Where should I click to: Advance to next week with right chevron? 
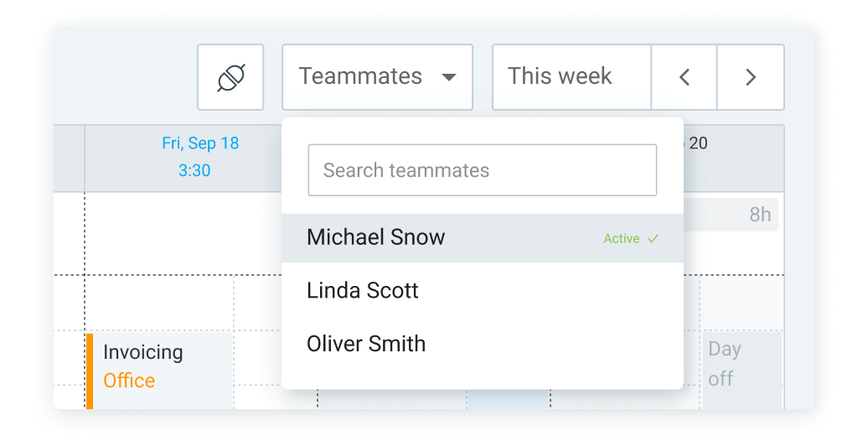coord(751,77)
